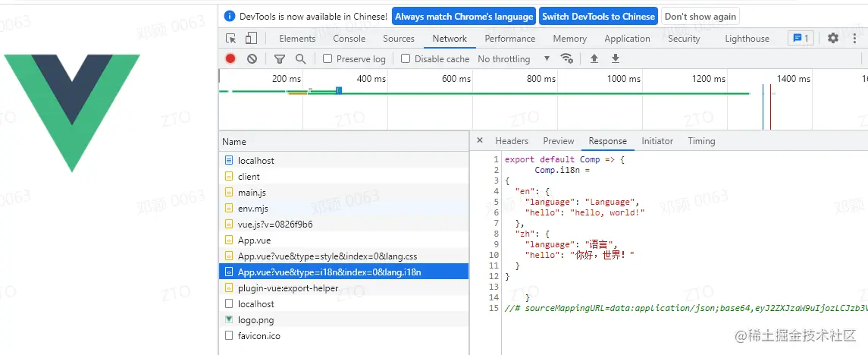Toggle the device toolbar icon

(252, 38)
